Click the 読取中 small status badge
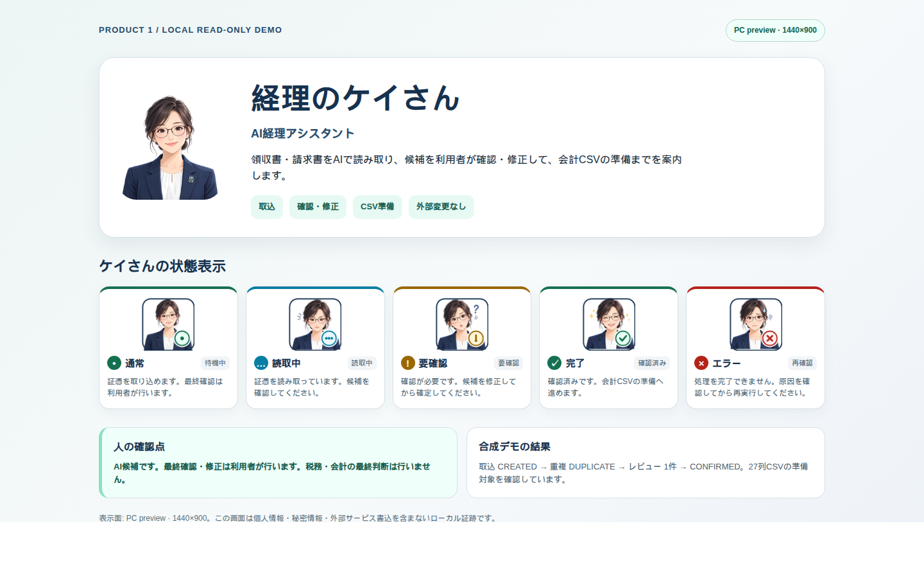Viewport: 924px width, 578px height. pyautogui.click(x=362, y=363)
